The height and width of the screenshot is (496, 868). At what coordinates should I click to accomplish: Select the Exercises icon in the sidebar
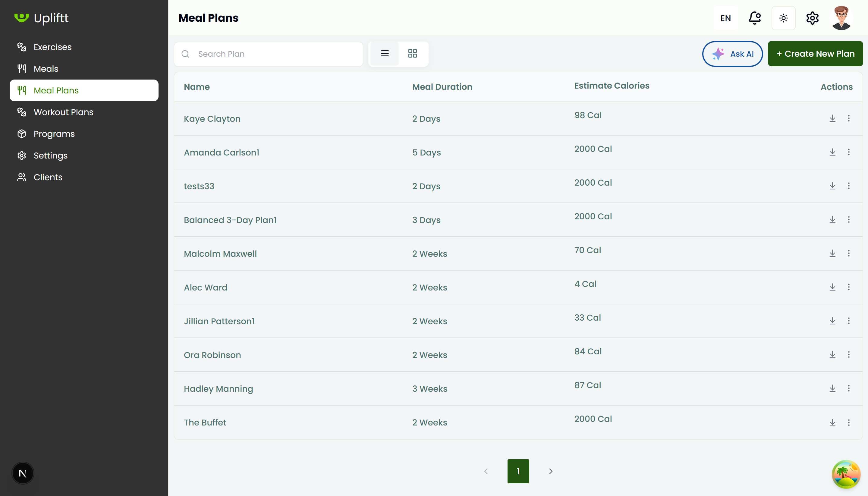point(21,47)
